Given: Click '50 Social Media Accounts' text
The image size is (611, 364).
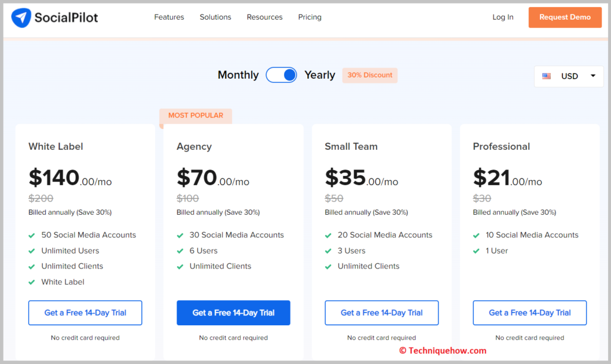Looking at the screenshot, I should 89,235.
